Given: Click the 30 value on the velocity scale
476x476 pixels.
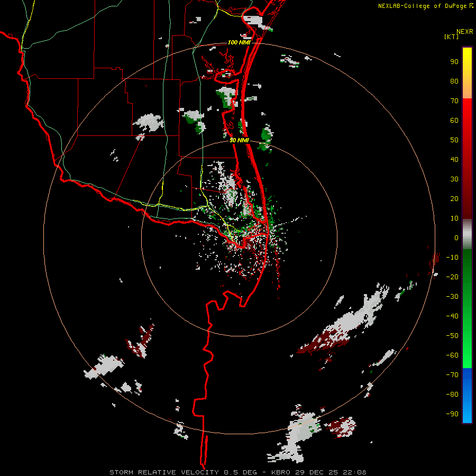Looking at the screenshot, I should pos(454,179).
